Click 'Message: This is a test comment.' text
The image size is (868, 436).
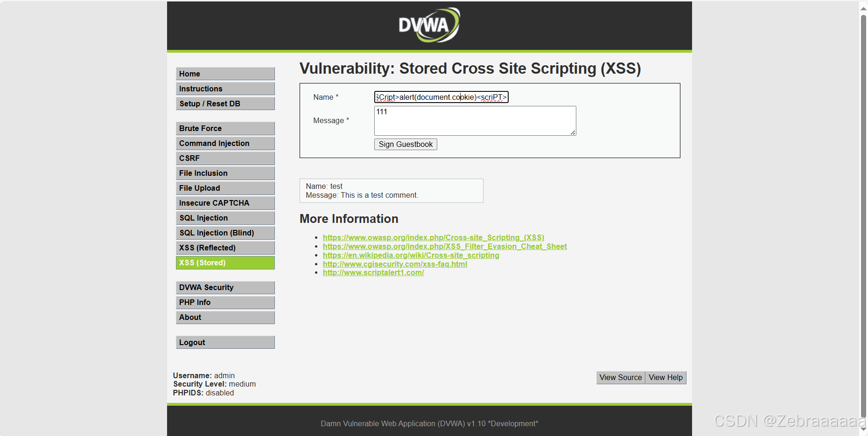pyautogui.click(x=362, y=195)
